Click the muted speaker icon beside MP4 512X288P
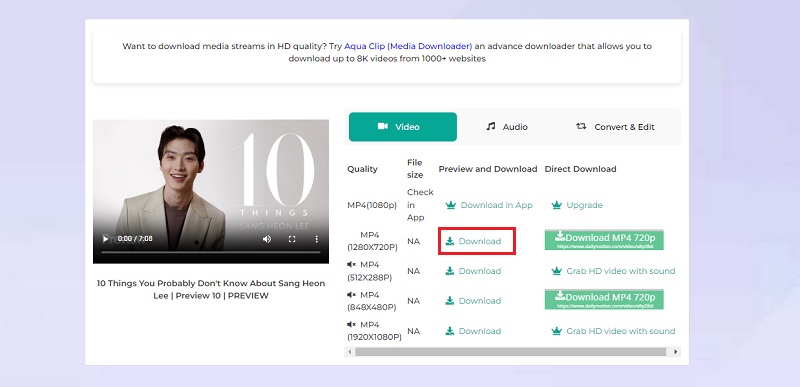The height and width of the screenshot is (387, 800). 351,265
